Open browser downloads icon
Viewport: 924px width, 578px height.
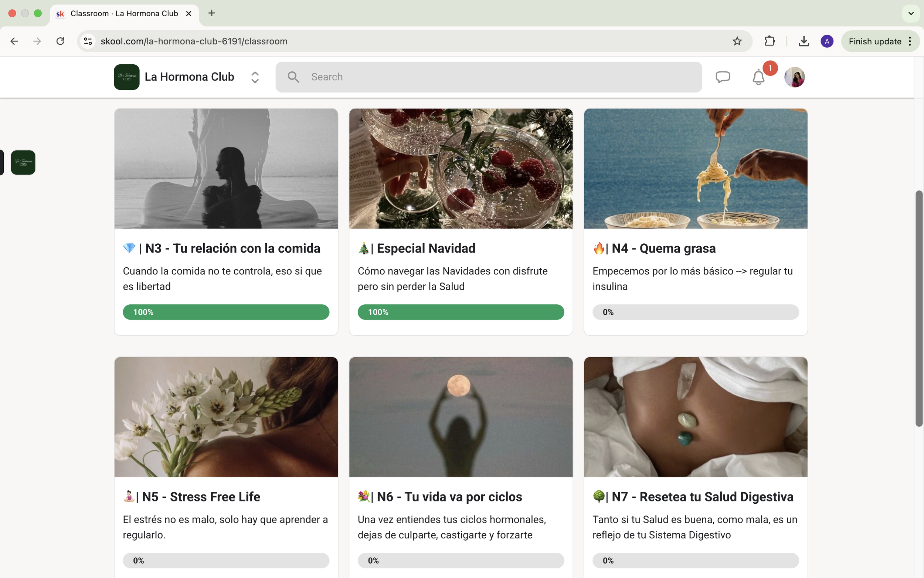point(804,41)
